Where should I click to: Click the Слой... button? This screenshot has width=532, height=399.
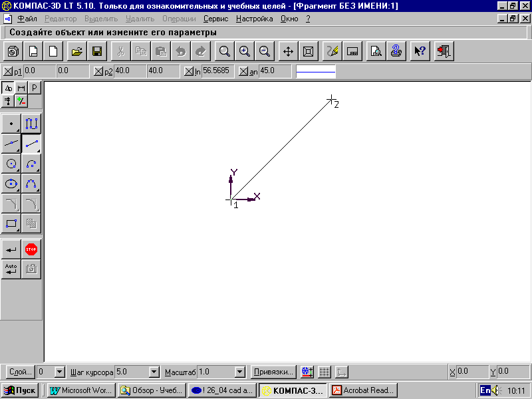(x=21, y=372)
